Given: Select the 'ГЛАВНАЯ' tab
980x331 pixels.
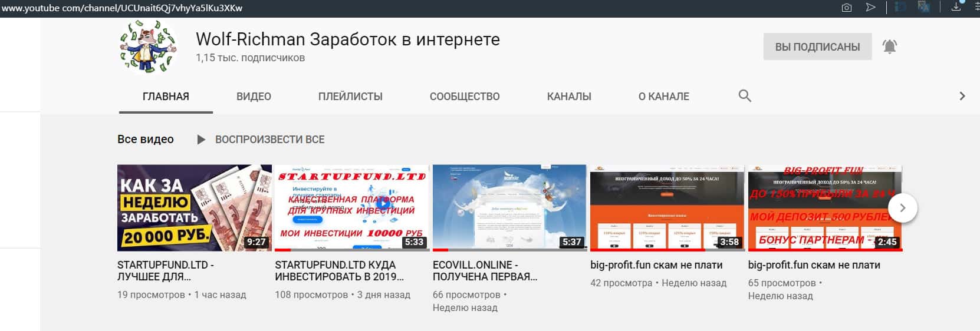Looking at the screenshot, I should [166, 97].
